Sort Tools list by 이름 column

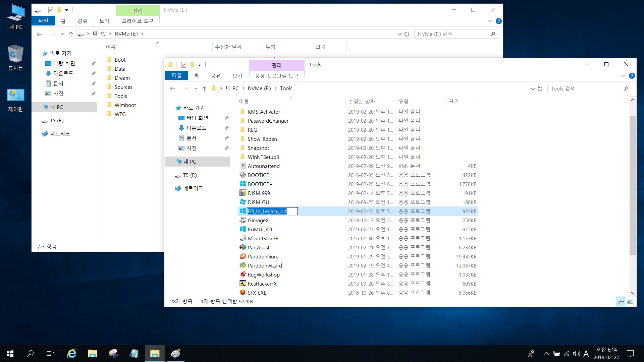[244, 102]
